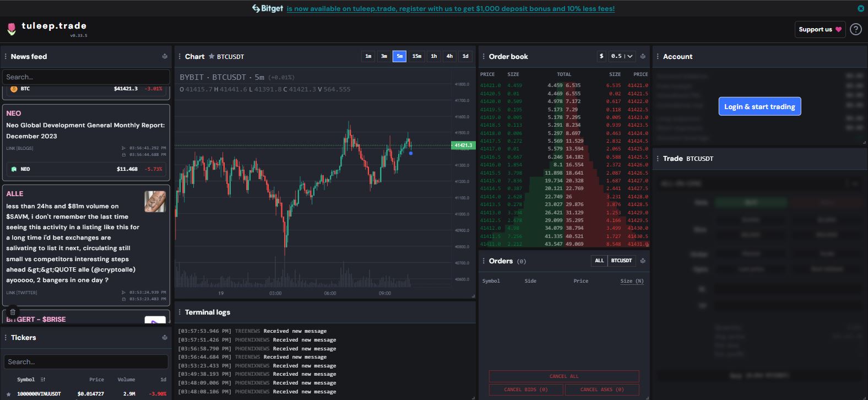Click LINK [TWITTER] under ALLE news
This screenshot has width=868, height=400.
21,293
